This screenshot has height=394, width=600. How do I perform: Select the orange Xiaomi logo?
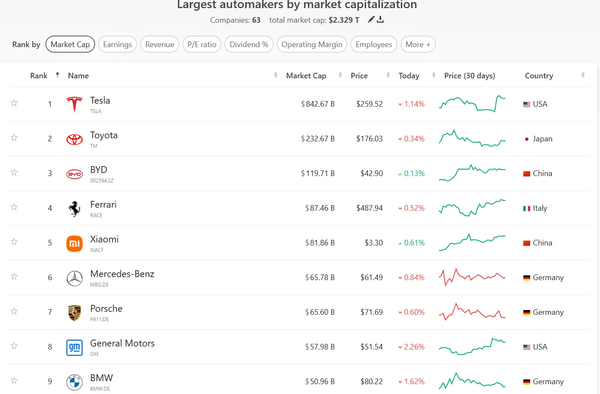(74, 243)
